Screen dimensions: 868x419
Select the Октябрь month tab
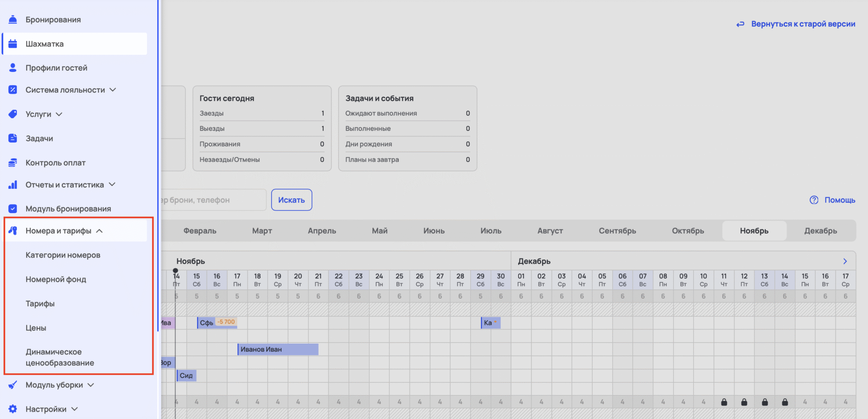[688, 231]
